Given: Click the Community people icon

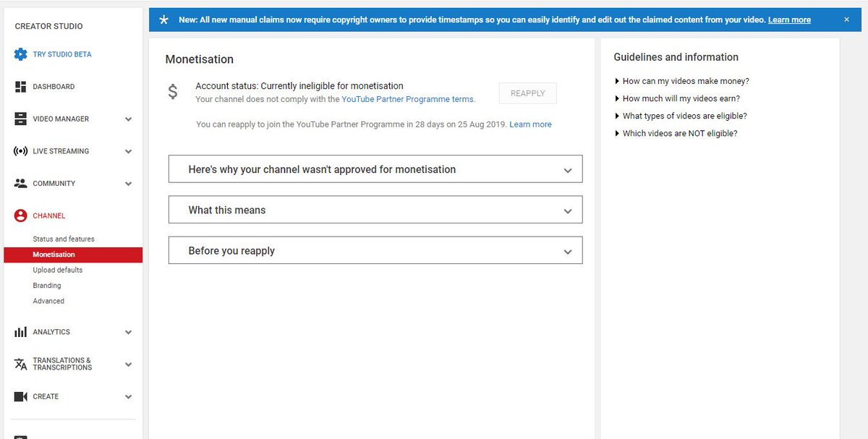Looking at the screenshot, I should [x=20, y=184].
